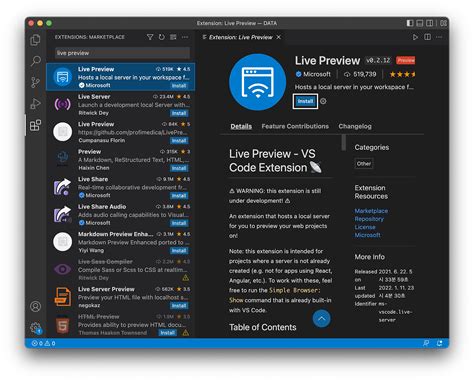Screen dimensions: 474x381
Task: Open editor more actions ellipsis
Action: point(439,37)
